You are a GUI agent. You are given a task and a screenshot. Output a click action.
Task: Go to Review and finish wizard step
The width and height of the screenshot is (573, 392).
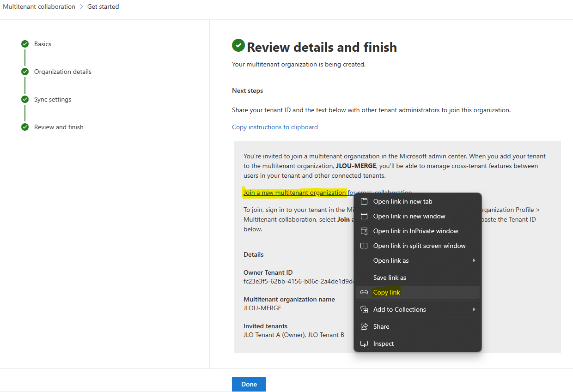click(59, 127)
